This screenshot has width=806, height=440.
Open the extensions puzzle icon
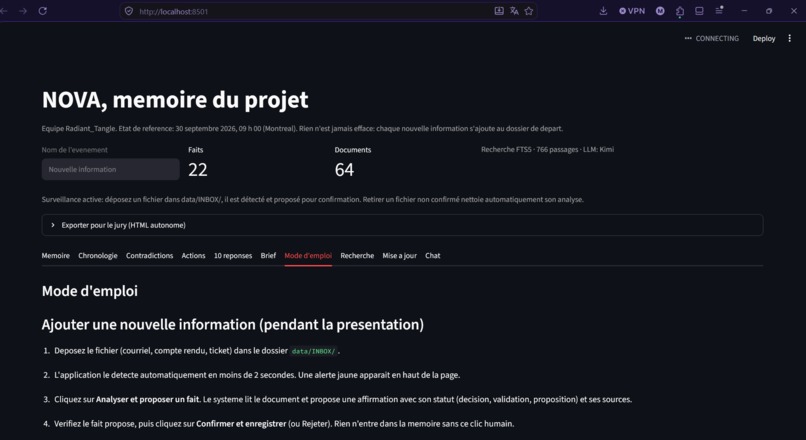pos(680,11)
